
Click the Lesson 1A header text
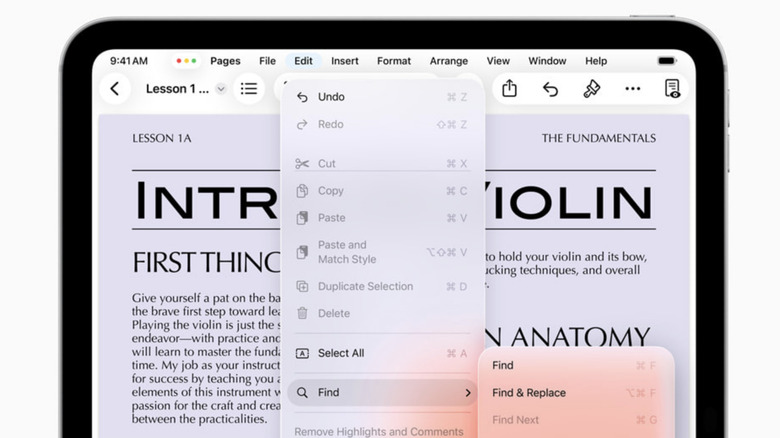click(x=161, y=138)
